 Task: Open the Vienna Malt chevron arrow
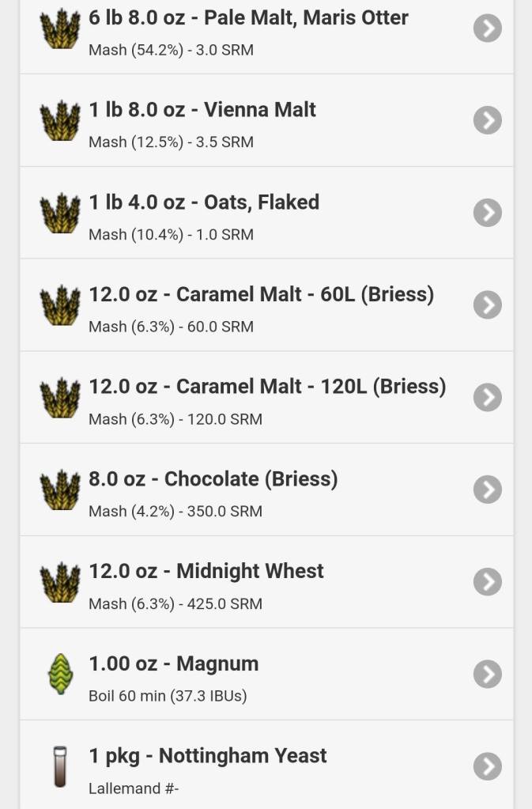click(x=488, y=120)
